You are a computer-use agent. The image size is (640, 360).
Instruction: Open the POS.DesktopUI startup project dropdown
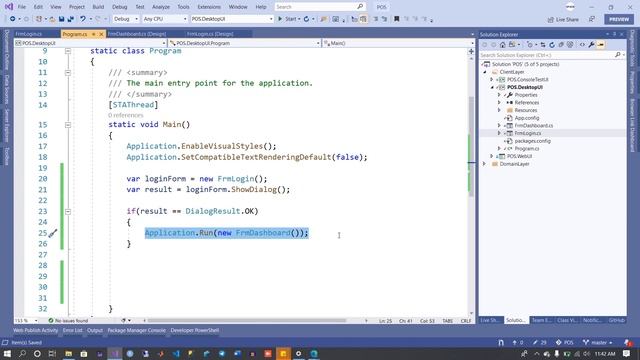tap(231, 19)
